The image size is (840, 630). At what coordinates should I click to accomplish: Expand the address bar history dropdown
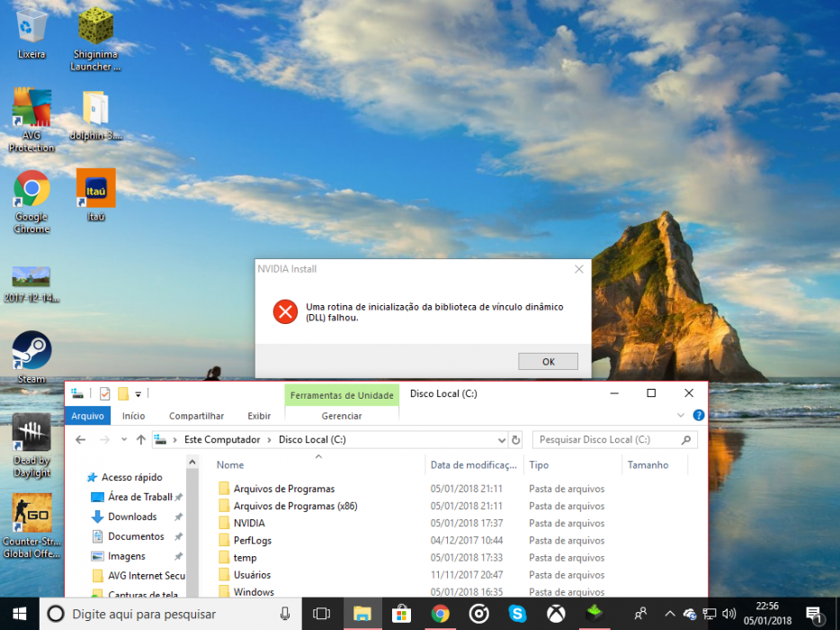point(502,440)
